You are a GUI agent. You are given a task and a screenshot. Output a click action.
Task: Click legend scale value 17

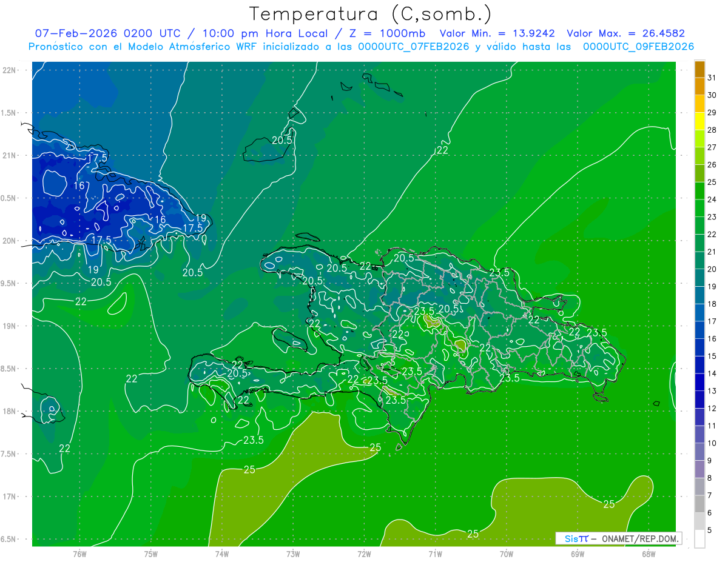point(712,321)
